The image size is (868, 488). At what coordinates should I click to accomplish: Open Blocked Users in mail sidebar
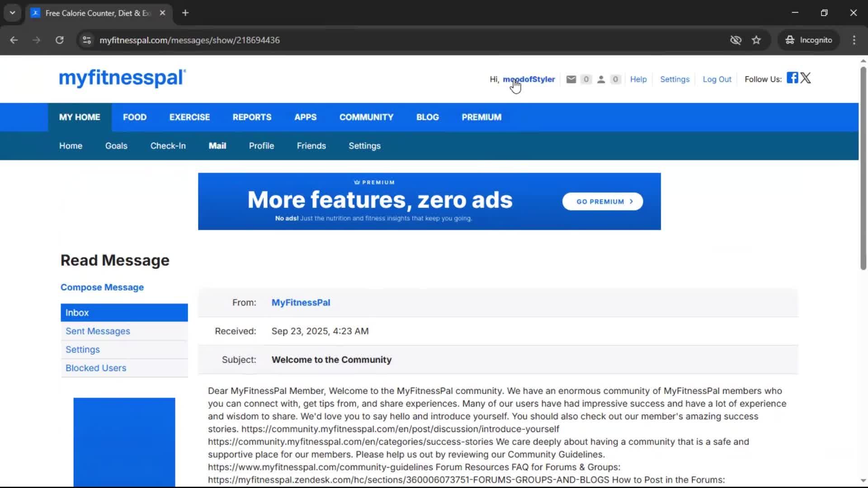pos(124,368)
